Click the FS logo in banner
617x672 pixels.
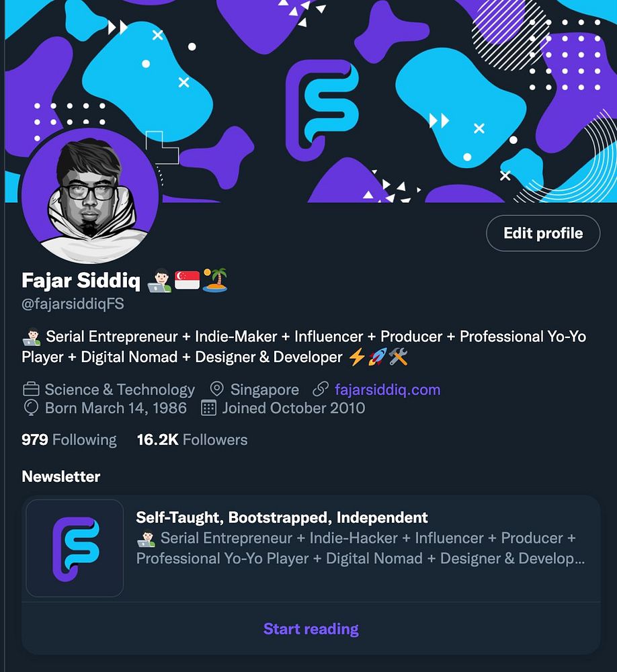322,110
